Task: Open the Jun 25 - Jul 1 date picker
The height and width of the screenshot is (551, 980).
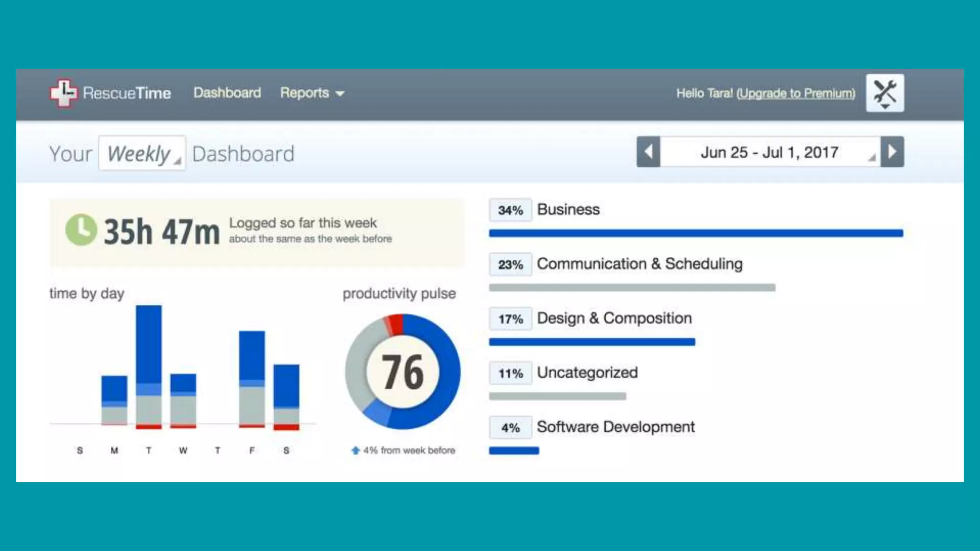Action: click(x=769, y=152)
